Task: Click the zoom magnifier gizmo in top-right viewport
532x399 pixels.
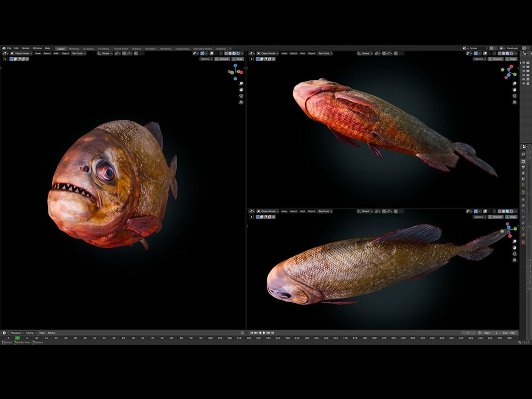Action: [x=514, y=84]
